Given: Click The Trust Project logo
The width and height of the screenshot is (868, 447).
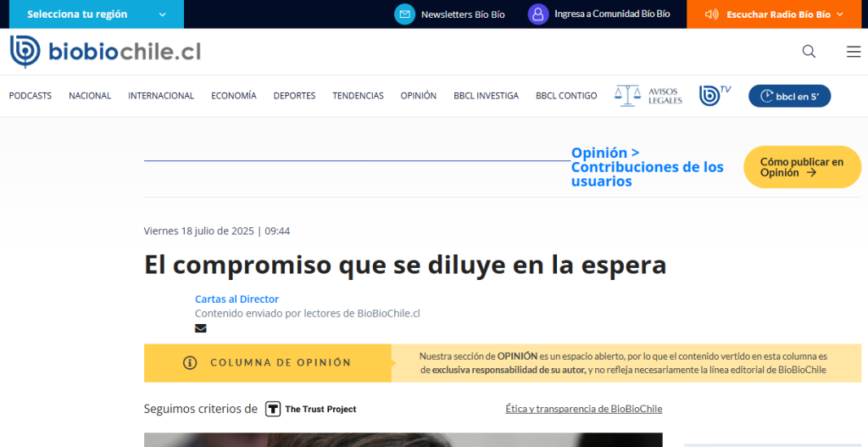Looking at the screenshot, I should tap(311, 409).
